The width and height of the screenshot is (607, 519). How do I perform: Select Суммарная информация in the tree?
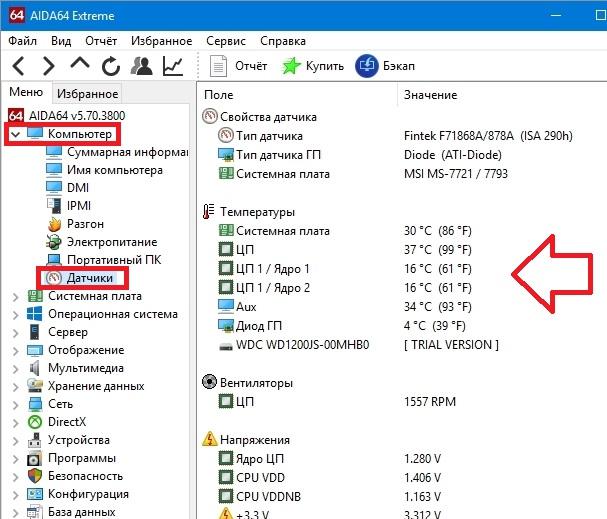tap(117, 152)
